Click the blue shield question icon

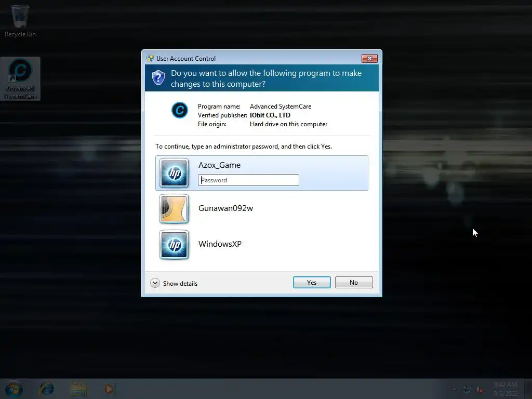(158, 78)
